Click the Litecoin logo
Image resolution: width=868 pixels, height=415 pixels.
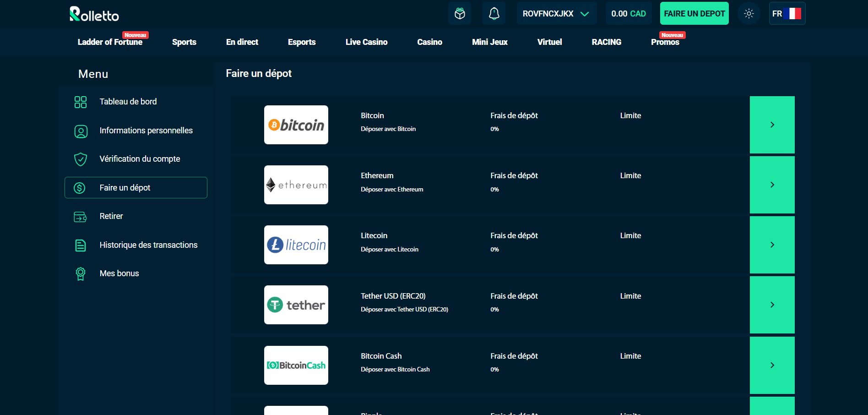pos(296,245)
